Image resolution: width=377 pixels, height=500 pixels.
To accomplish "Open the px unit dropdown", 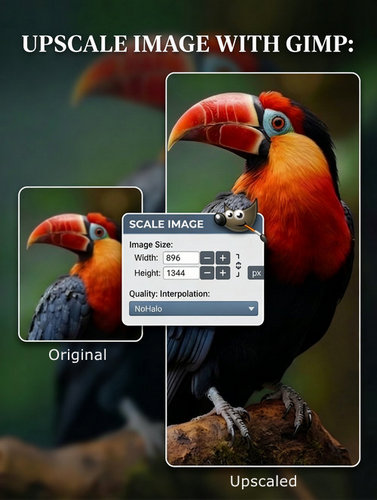I will pos(256,273).
